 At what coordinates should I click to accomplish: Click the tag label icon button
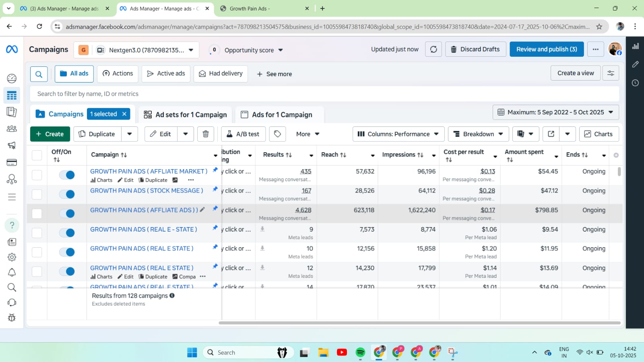[x=277, y=134]
